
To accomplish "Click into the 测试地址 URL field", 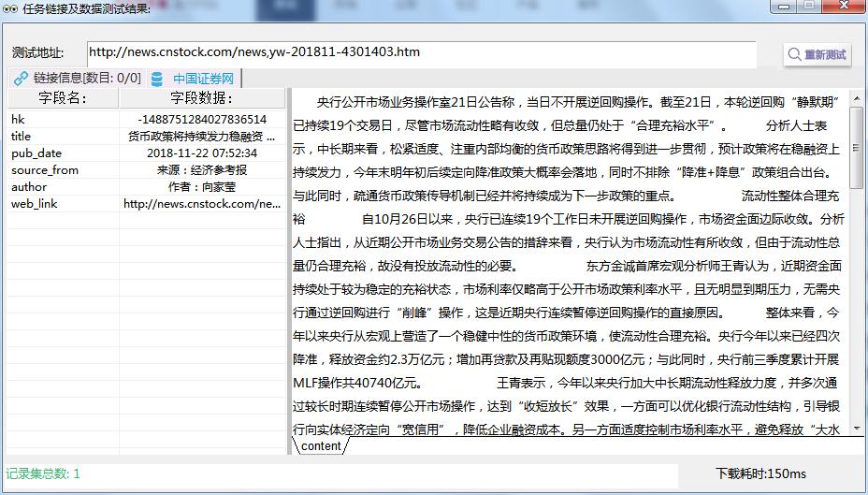I will (x=421, y=53).
